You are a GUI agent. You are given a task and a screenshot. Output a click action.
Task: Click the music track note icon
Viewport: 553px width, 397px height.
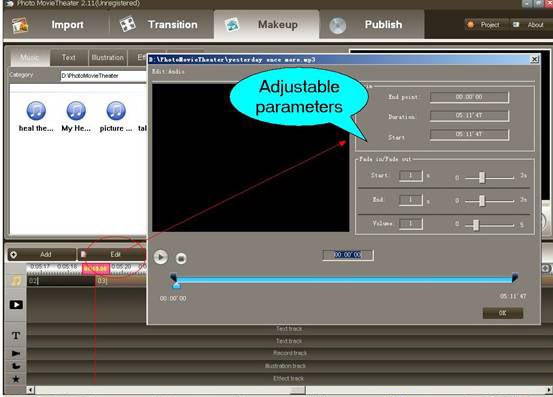16,281
